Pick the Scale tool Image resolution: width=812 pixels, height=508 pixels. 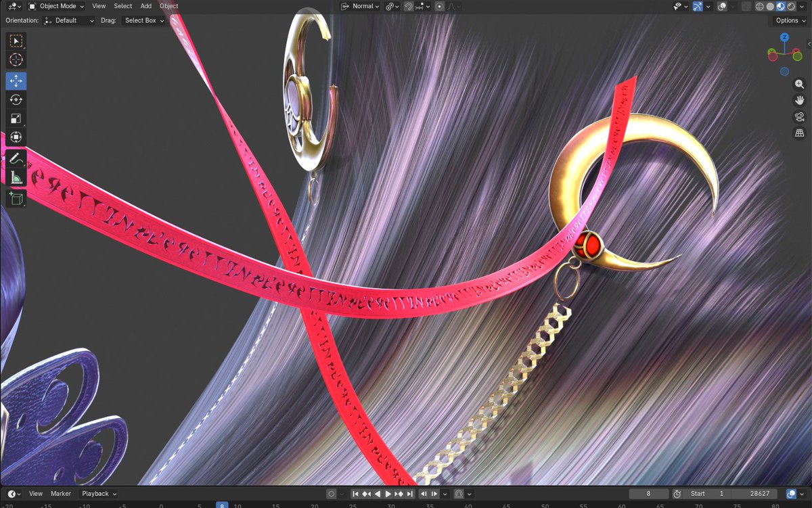tap(16, 119)
